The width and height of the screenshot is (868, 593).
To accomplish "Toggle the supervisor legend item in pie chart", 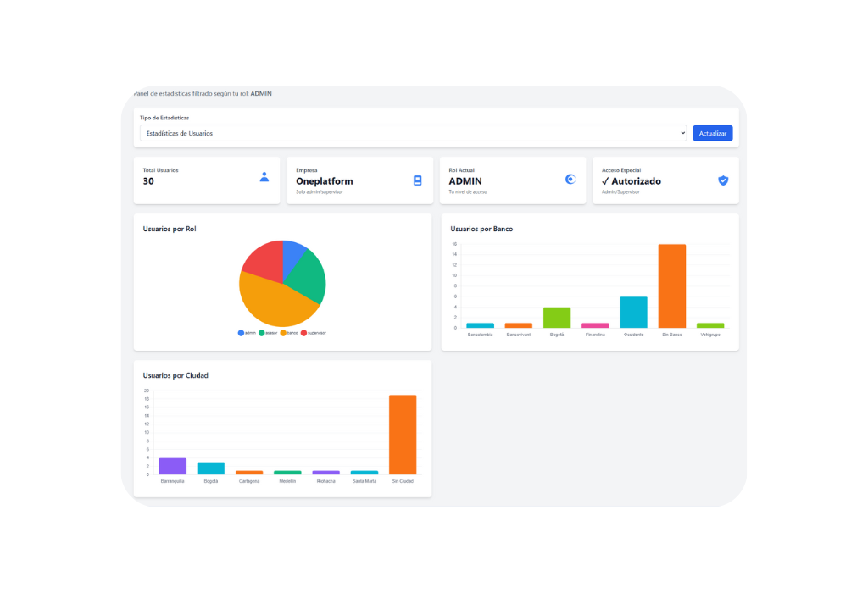I will [x=313, y=333].
